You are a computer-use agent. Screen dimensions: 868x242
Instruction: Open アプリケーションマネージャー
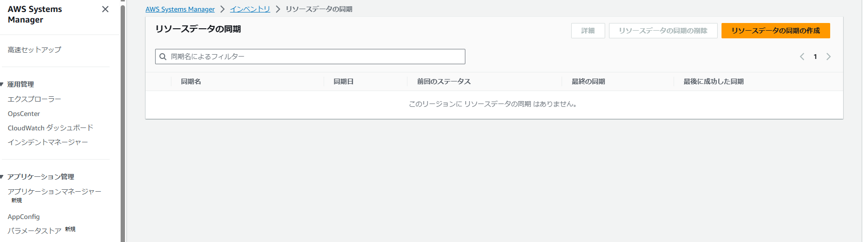(x=55, y=192)
